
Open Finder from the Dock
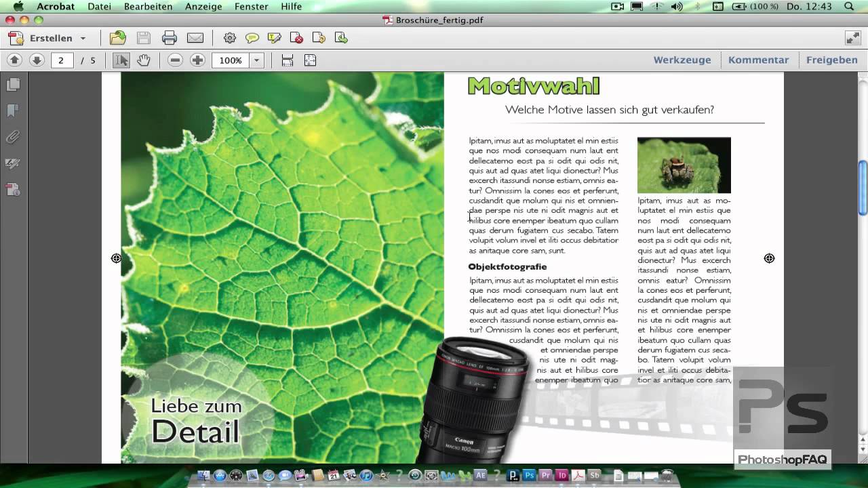click(203, 476)
